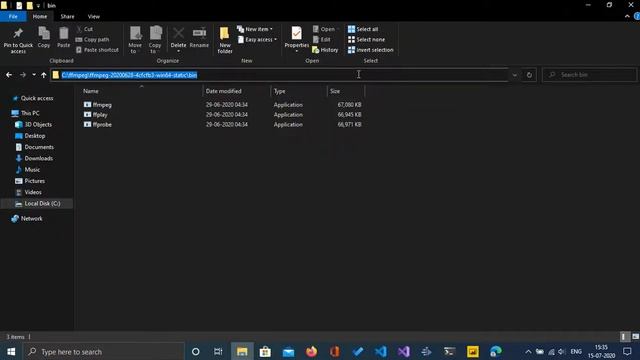Click the Search bin field
640x360 pixels.
click(589, 75)
